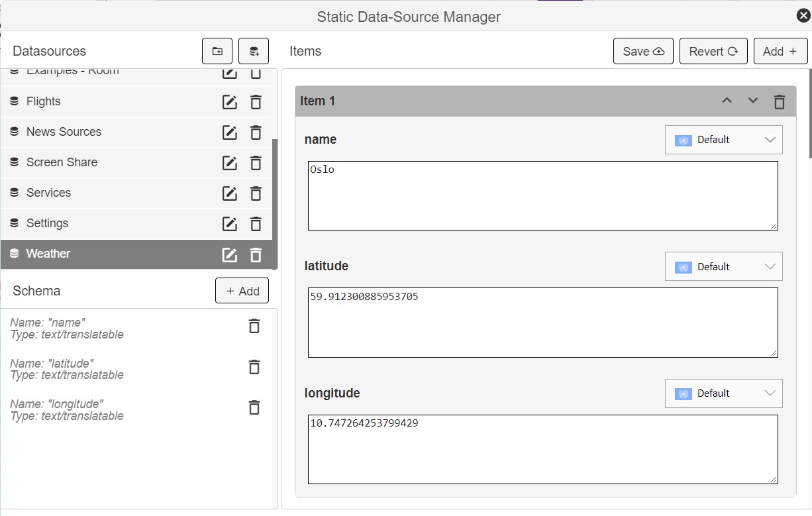The image size is (812, 516).
Task: Move Item 1 up
Action: (x=727, y=101)
